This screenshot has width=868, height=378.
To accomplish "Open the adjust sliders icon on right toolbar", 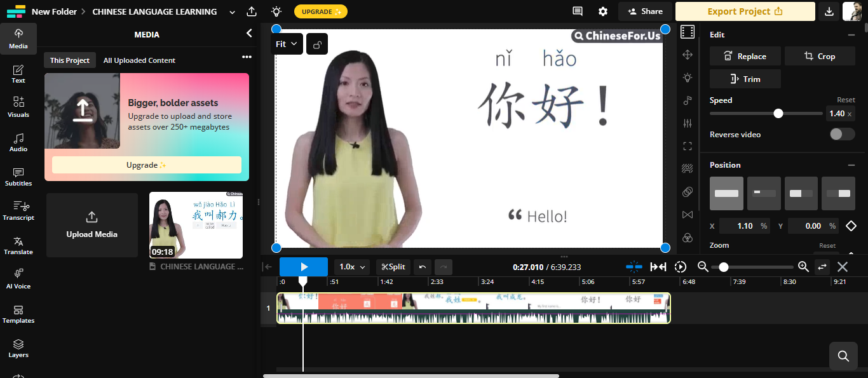I will pos(687,123).
